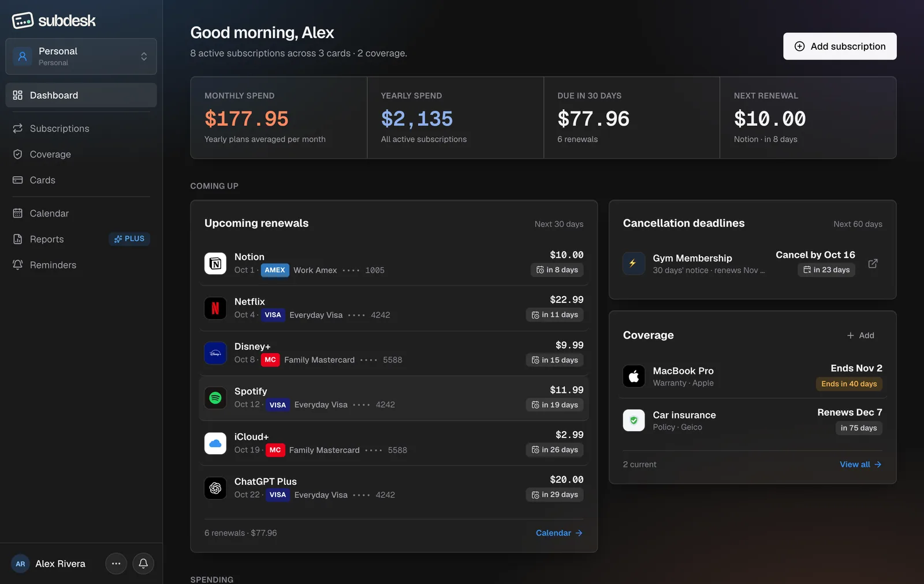
Task: Open the Calendar link under renewals
Action: pos(559,533)
